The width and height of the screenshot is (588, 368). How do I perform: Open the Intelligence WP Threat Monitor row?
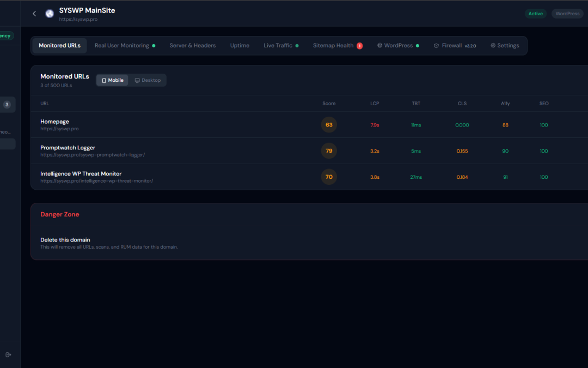tap(309, 177)
